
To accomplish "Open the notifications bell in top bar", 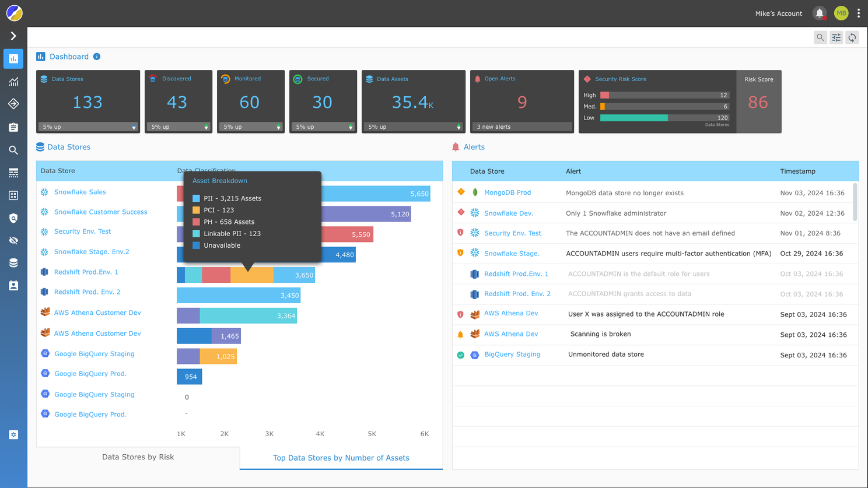I will [x=820, y=13].
